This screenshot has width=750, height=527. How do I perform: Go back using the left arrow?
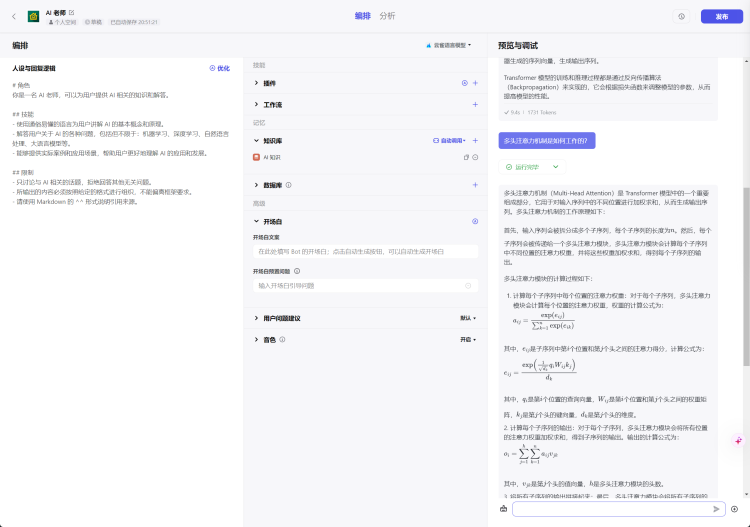pos(14,16)
